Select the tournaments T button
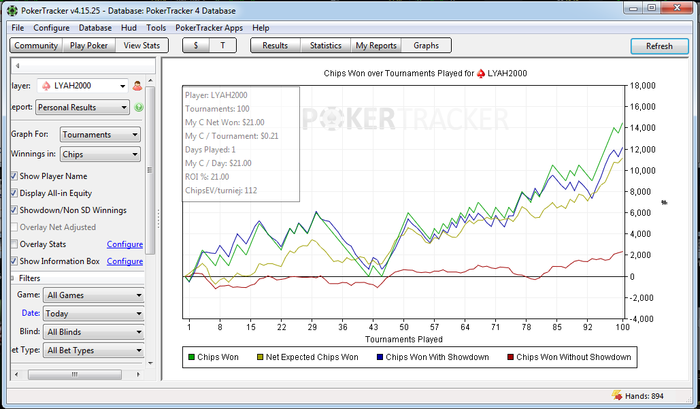The image size is (700, 409). [x=223, y=45]
